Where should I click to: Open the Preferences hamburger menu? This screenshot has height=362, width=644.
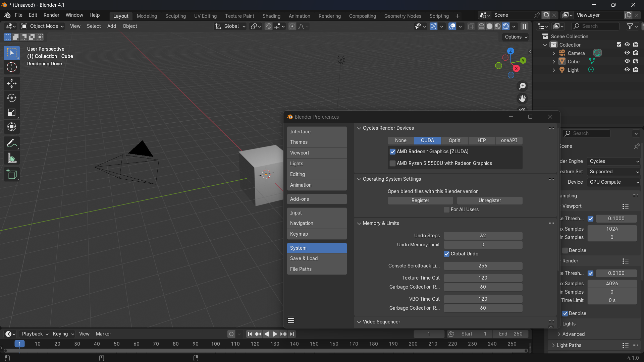(x=291, y=321)
